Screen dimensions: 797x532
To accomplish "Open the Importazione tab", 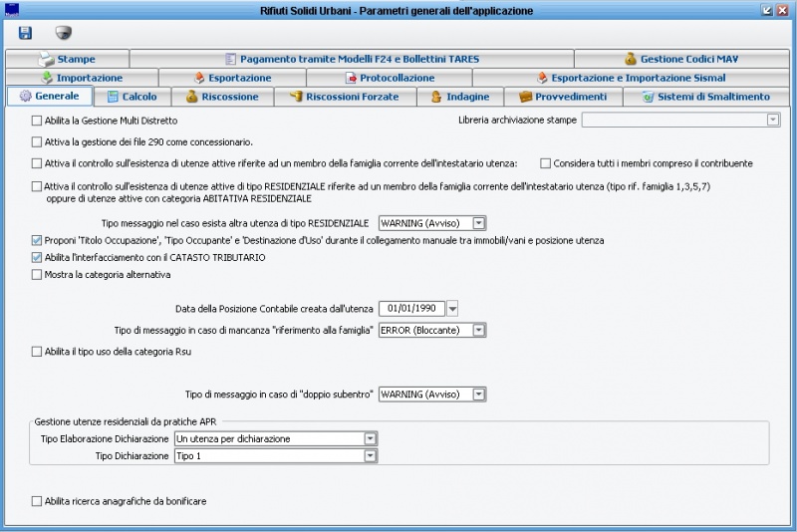I will (x=83, y=78).
